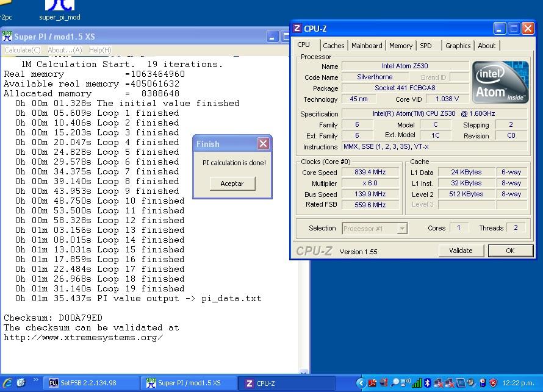The height and width of the screenshot is (392, 543).
Task: Click the first disconnected network tray icon
Action: [438, 383]
